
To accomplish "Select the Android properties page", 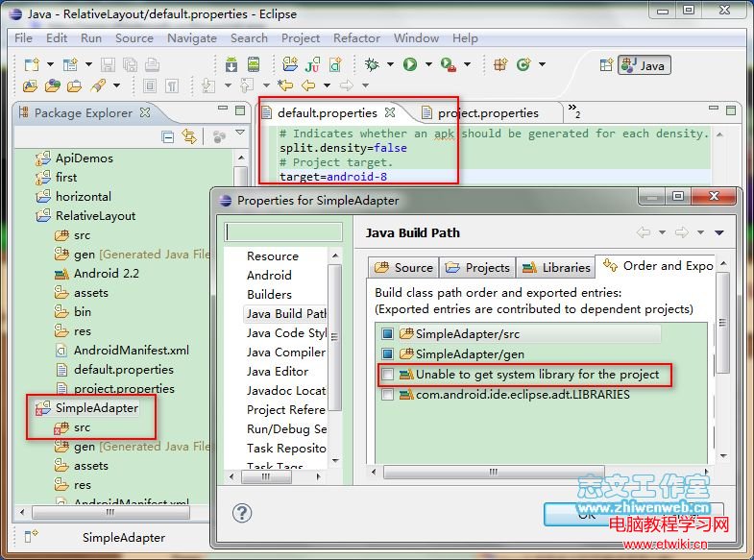I will [x=269, y=276].
